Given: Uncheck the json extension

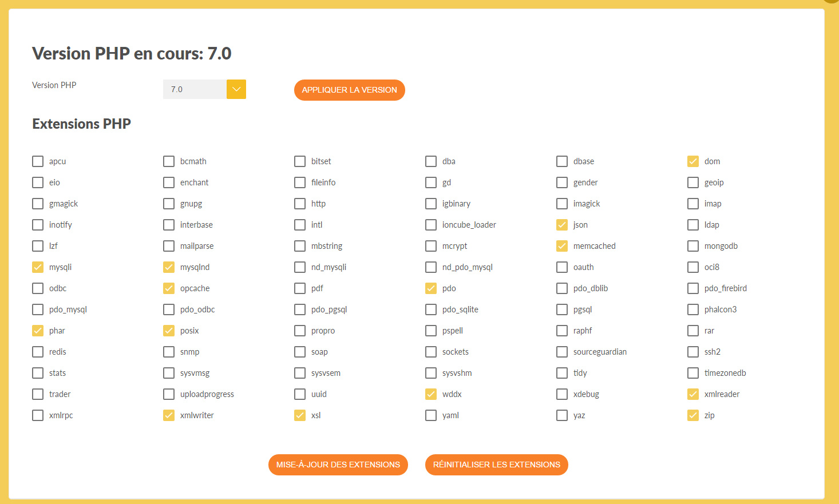Looking at the screenshot, I should point(562,224).
